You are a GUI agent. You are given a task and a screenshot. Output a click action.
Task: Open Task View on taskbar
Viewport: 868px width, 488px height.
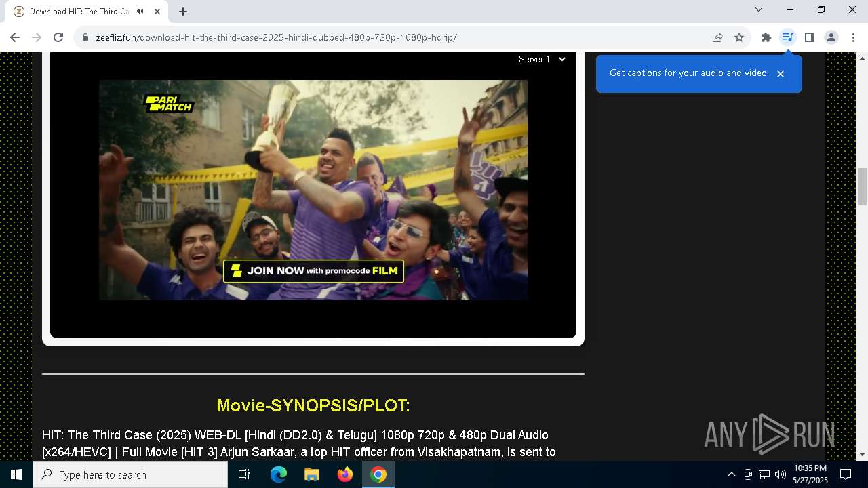(244, 474)
